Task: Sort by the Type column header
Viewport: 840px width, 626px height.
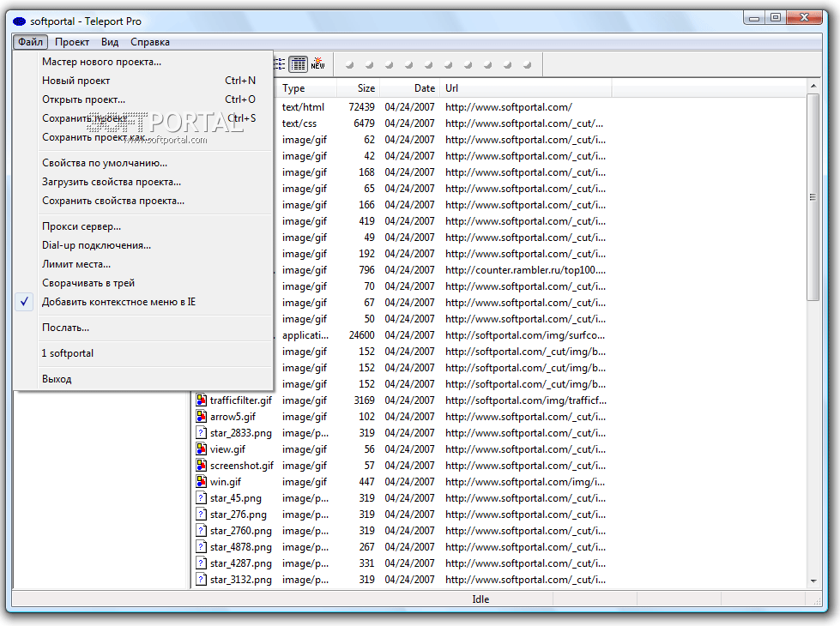Action: click(306, 88)
